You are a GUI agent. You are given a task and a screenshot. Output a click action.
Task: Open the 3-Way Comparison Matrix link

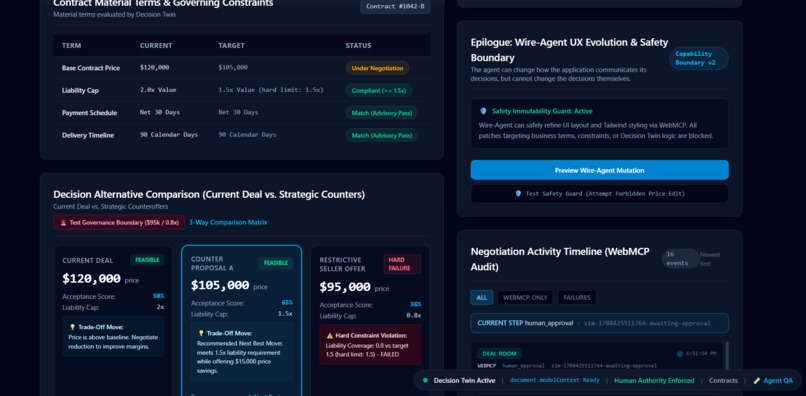(x=228, y=223)
